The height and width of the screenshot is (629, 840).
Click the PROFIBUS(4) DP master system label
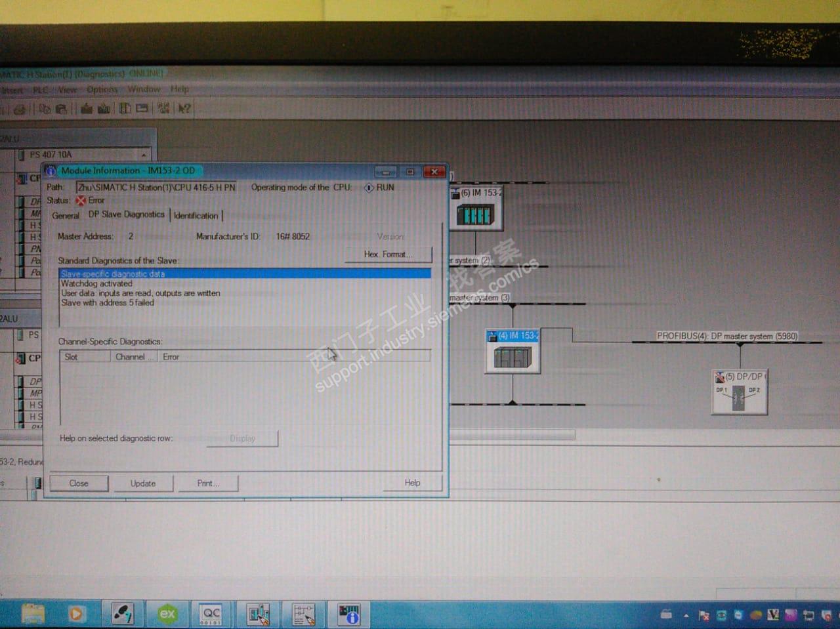tap(727, 336)
